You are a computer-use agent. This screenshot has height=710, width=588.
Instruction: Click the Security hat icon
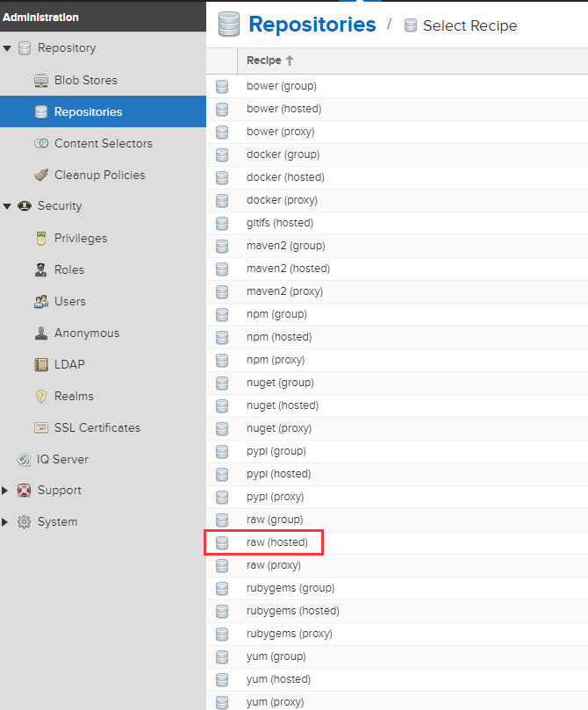(x=25, y=206)
